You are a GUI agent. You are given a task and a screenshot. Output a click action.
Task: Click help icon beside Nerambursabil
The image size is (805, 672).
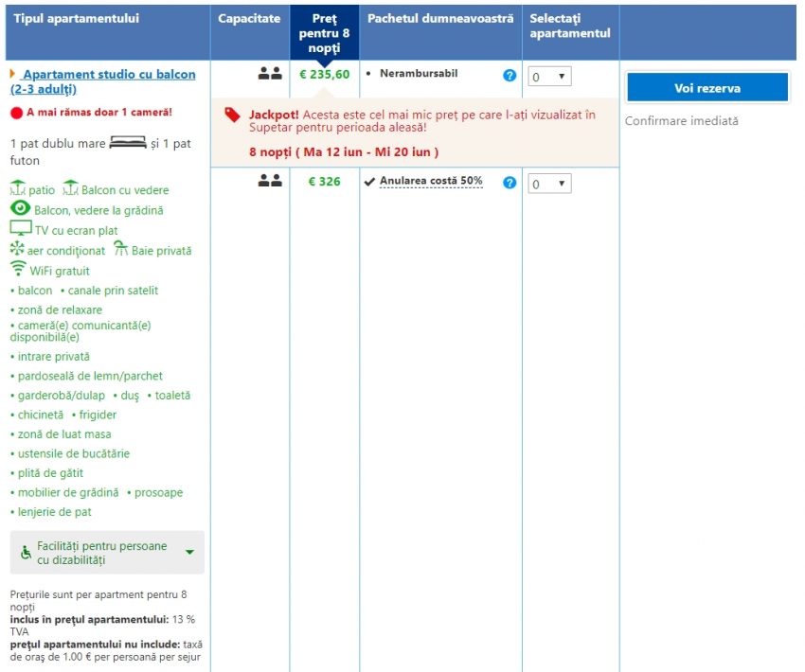510,76
